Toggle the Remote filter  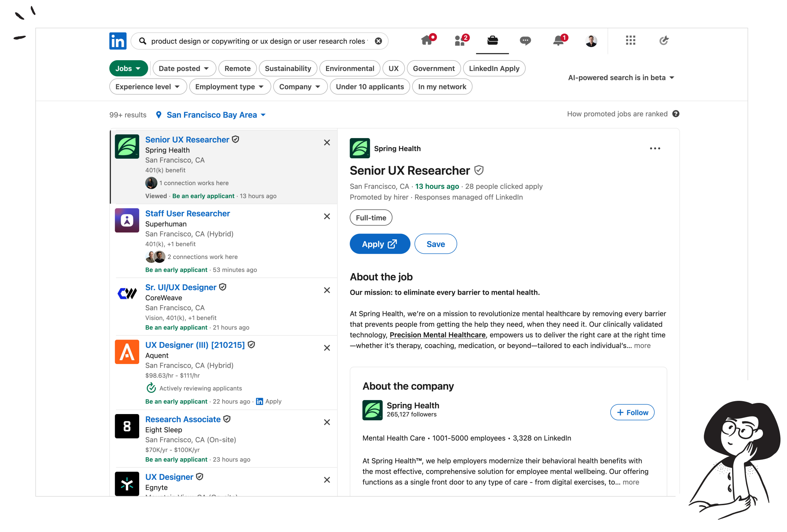(x=237, y=69)
